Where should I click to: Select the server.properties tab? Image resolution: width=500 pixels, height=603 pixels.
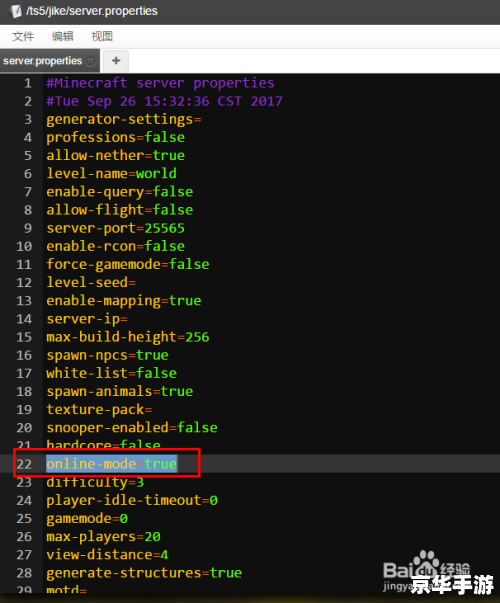coord(43,61)
